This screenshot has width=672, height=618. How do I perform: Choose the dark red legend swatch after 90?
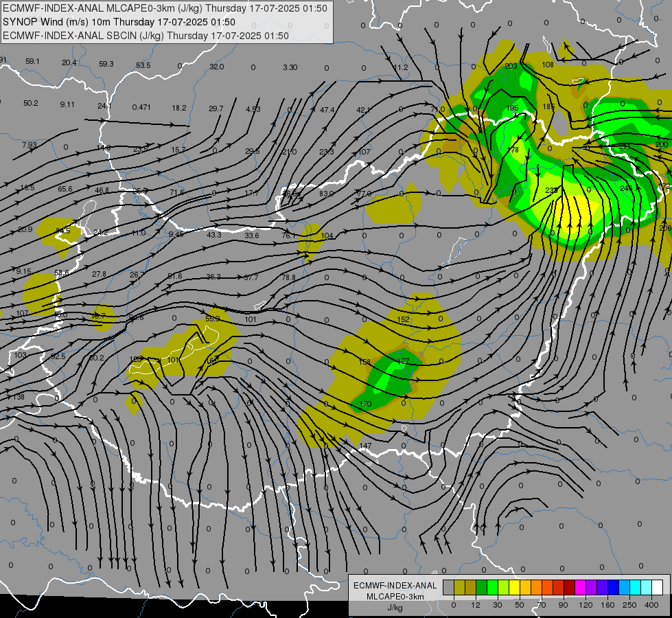570,588
